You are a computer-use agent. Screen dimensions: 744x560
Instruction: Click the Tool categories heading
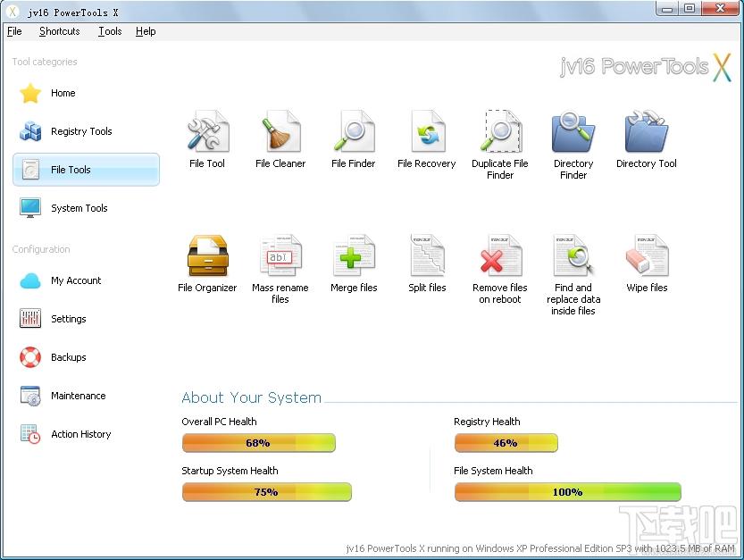pyautogui.click(x=45, y=62)
